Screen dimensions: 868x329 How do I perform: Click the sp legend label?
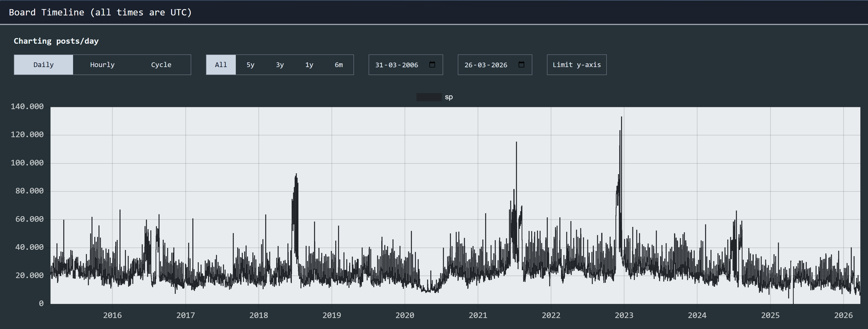(x=448, y=97)
